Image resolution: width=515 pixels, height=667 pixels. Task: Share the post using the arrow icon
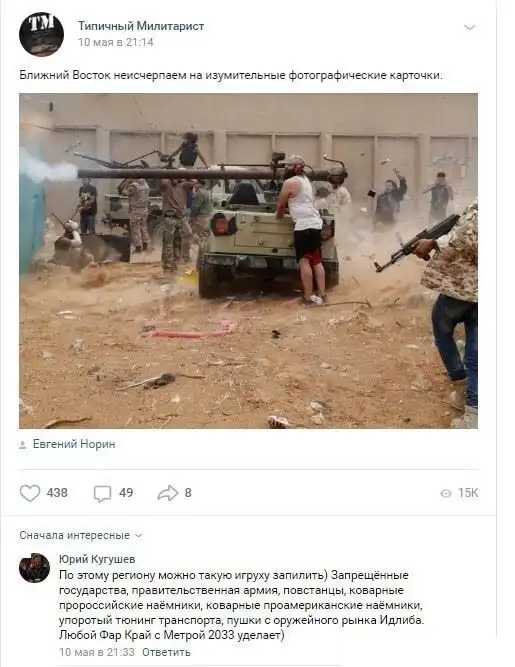168,493
